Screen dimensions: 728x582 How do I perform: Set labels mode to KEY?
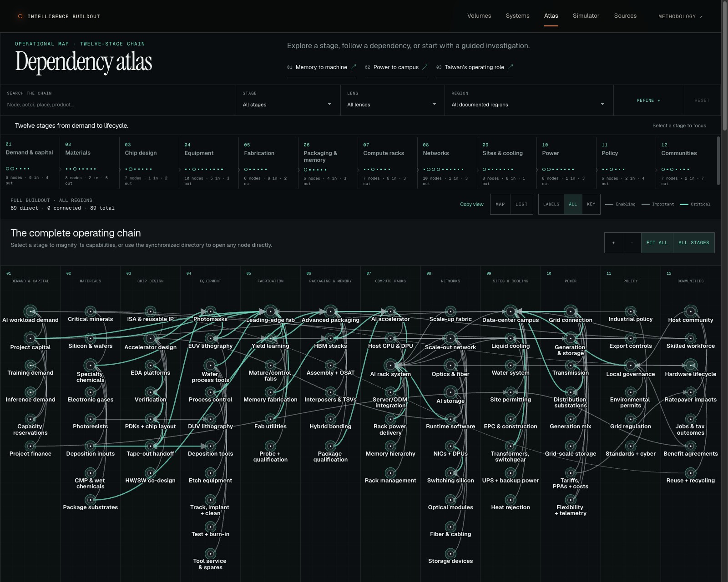pos(591,204)
